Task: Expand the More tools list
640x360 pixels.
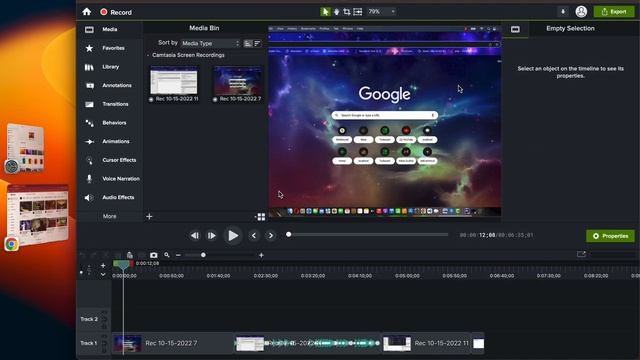Action: 109,216
